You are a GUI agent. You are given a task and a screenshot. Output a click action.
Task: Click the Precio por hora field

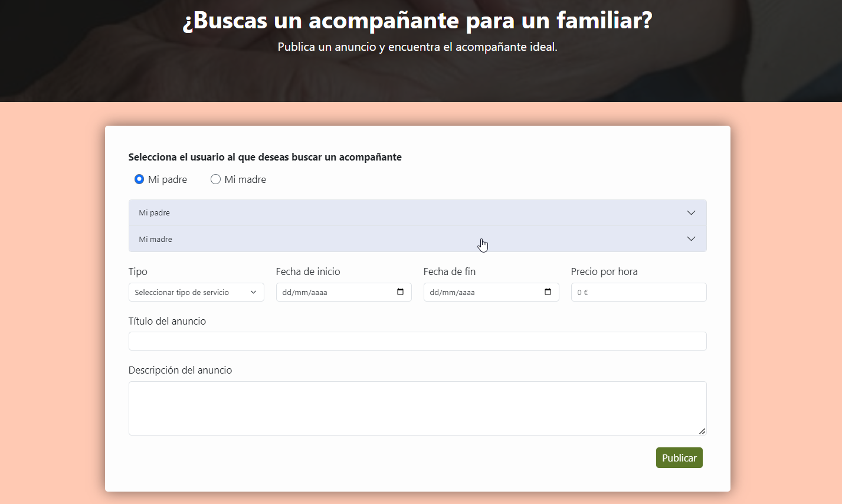[x=638, y=292]
